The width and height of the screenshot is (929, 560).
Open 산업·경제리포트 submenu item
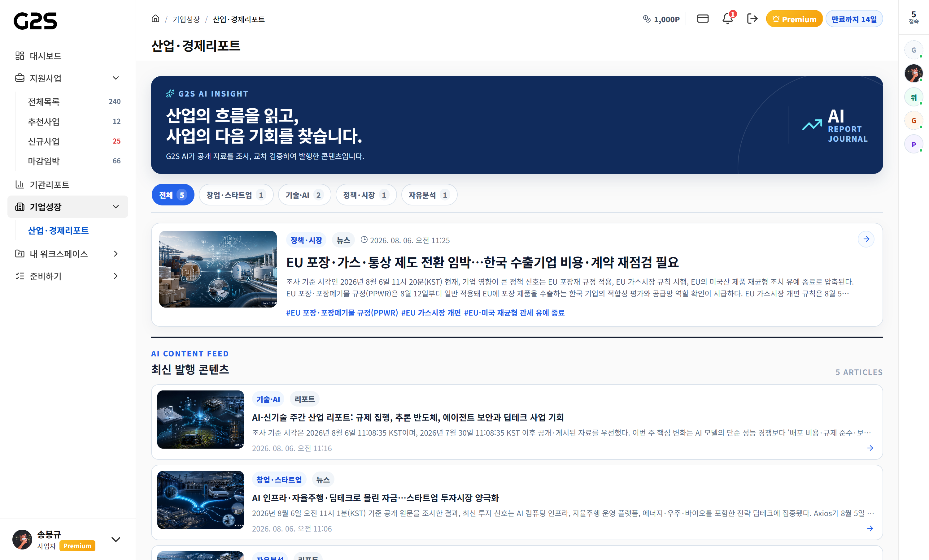(59, 230)
